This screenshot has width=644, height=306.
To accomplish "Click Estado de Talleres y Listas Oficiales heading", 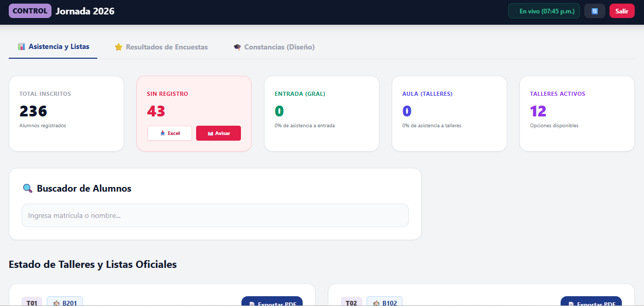I will 93,264.
